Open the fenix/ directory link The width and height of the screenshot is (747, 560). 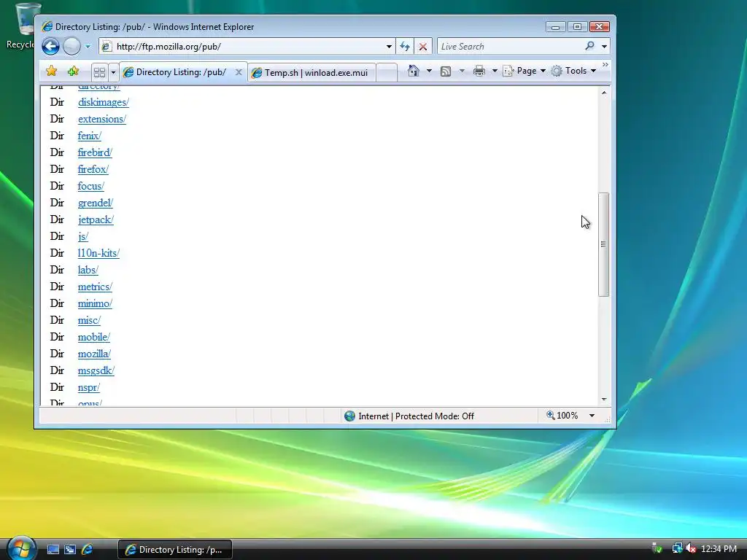90,136
